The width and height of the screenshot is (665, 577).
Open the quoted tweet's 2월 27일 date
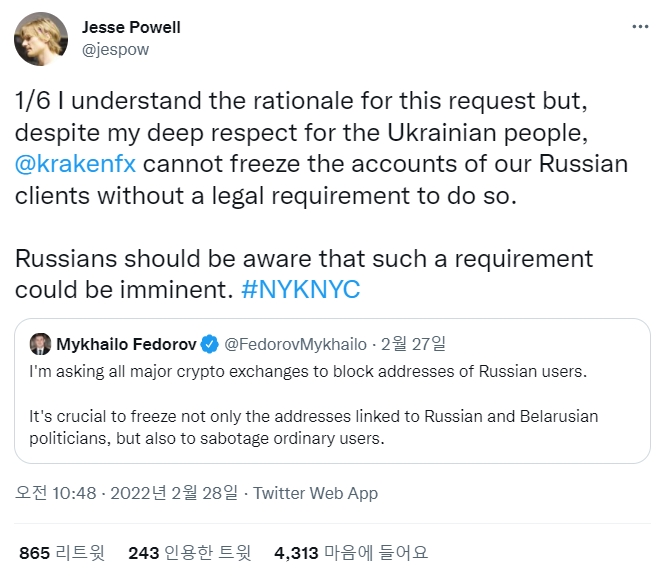click(x=413, y=345)
